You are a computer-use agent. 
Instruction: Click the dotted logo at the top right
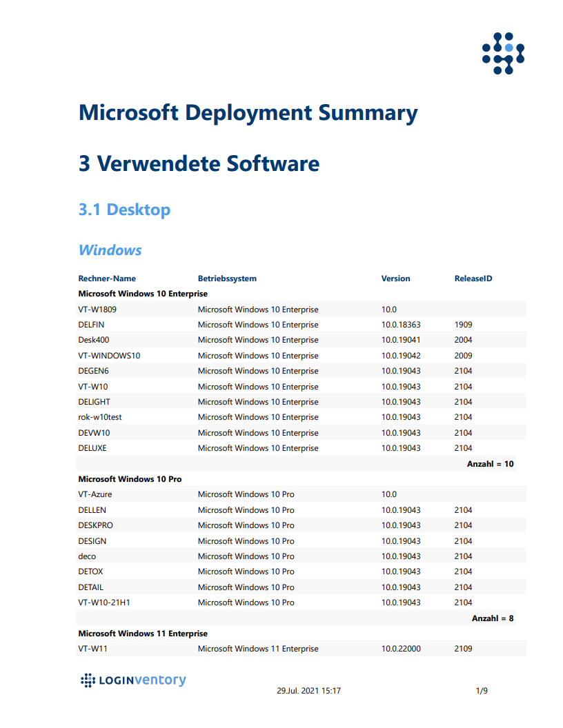click(x=503, y=53)
